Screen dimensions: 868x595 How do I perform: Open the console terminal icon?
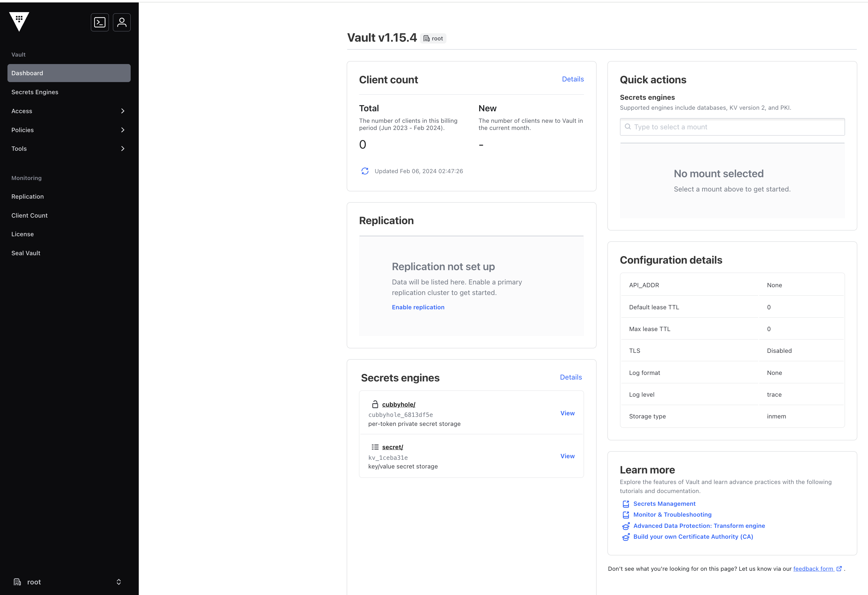100,22
